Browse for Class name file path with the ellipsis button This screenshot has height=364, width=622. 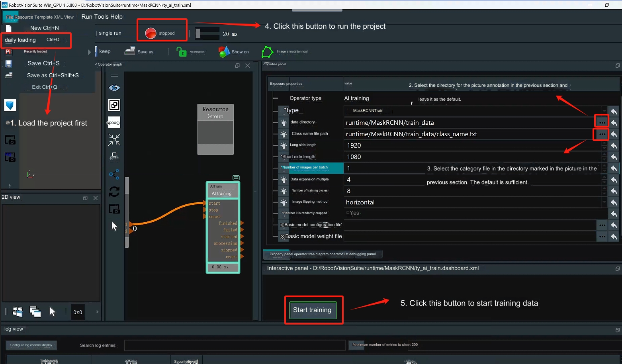[602, 134]
